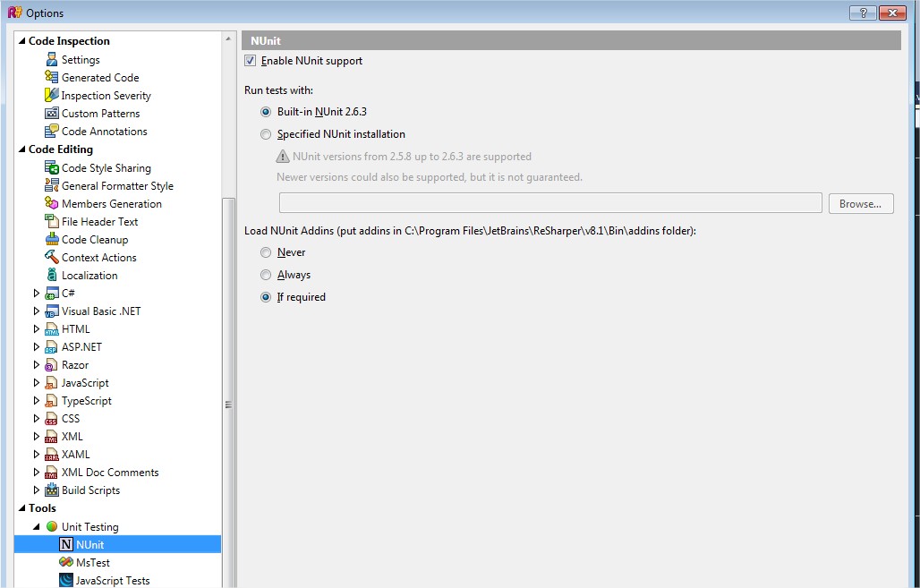Collapse the Tools section
Screen dimensions: 920x588
tap(22, 508)
